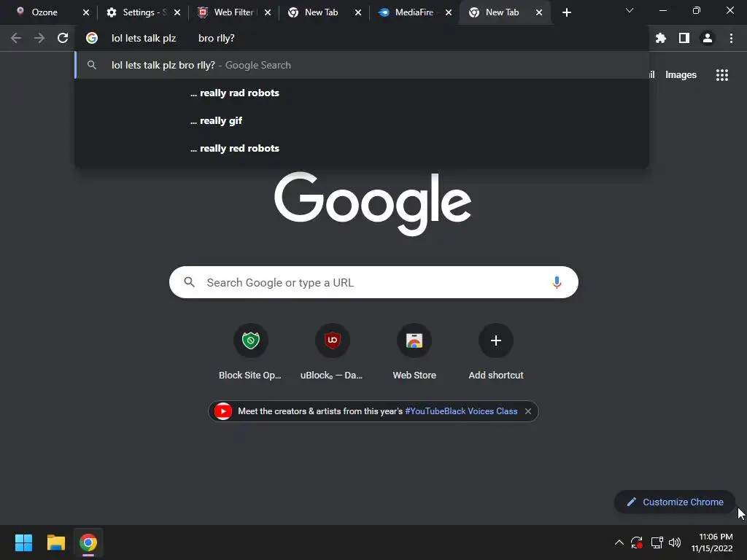Open the sync status tray icon

tap(636, 542)
